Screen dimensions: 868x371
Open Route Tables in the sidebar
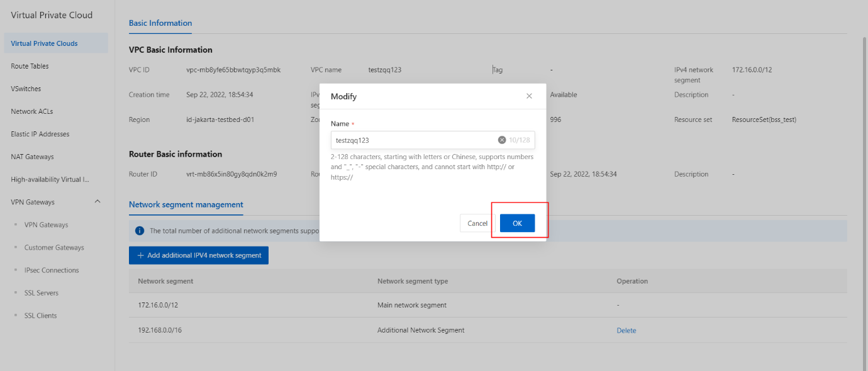click(30, 66)
